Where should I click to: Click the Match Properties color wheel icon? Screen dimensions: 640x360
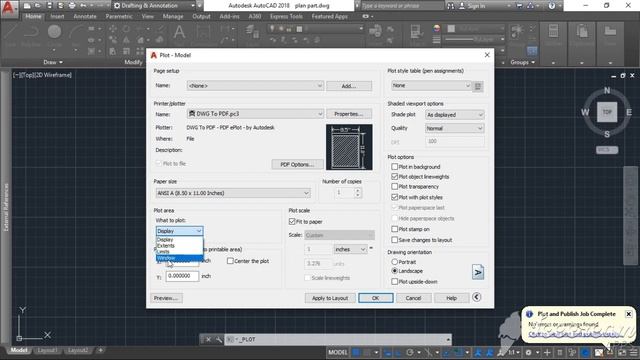[x=437, y=28]
